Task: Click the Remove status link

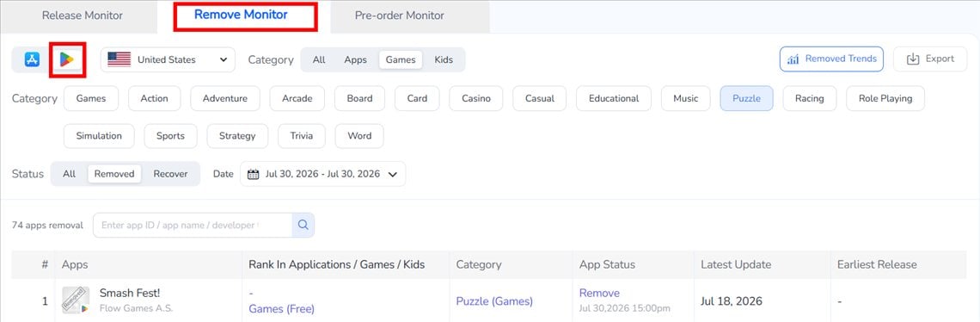Action: [599, 294]
